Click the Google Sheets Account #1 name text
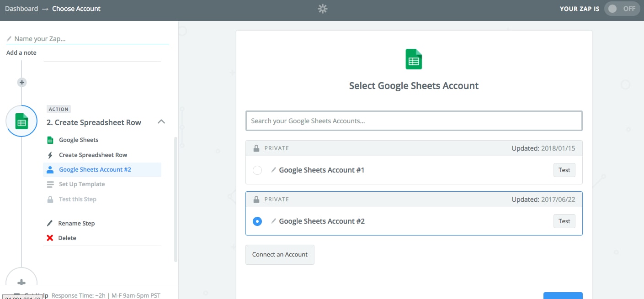Viewport: 644px width, 299px height. [322, 170]
